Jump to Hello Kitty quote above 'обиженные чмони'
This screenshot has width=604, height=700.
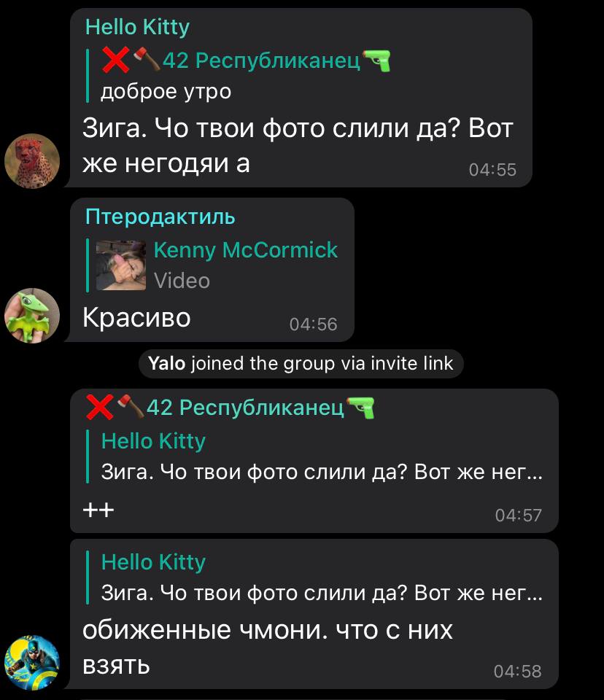[x=314, y=577]
